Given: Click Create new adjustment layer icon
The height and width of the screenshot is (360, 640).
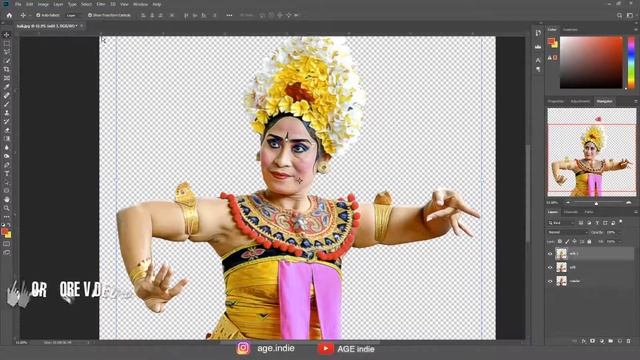Looking at the screenshot, I should point(602,341).
